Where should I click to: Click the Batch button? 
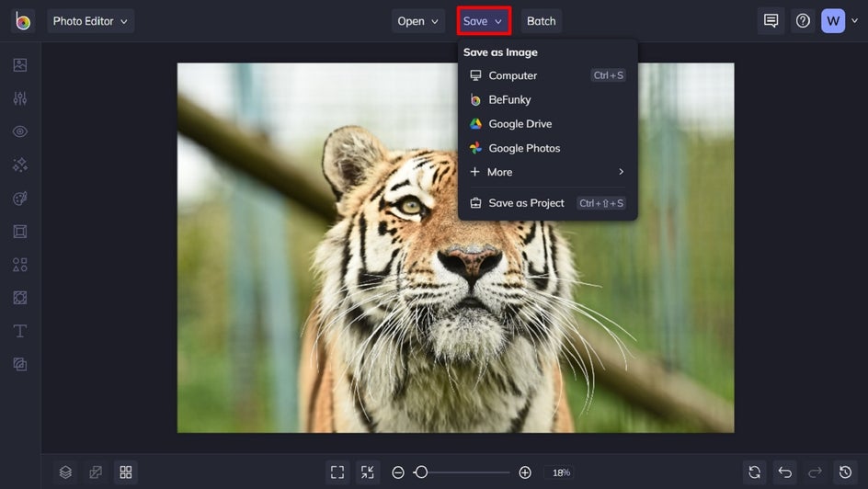(x=541, y=21)
